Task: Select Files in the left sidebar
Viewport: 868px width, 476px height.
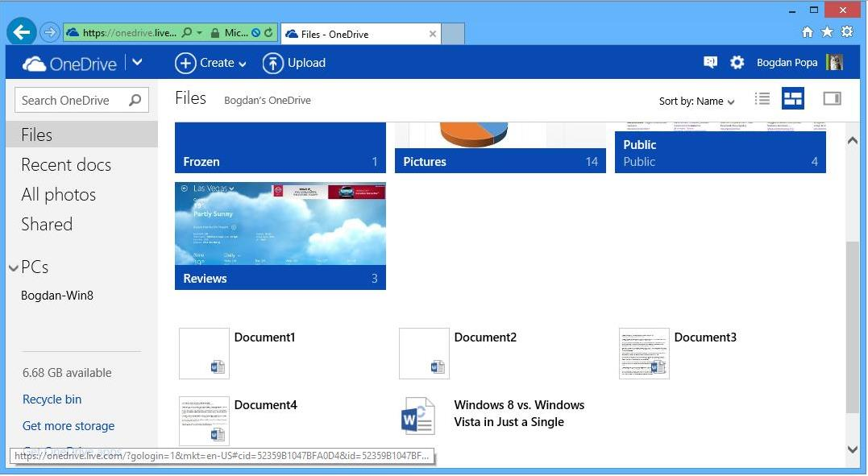Action: 82,135
